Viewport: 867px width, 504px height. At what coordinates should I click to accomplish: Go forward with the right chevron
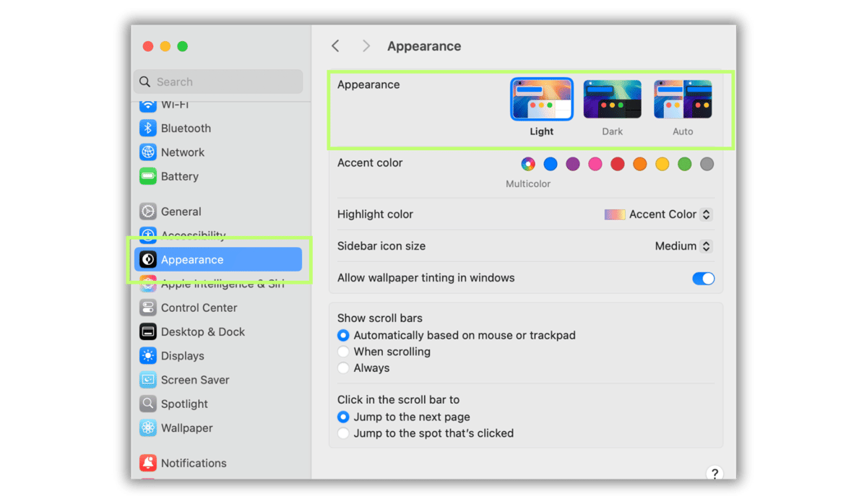(366, 46)
